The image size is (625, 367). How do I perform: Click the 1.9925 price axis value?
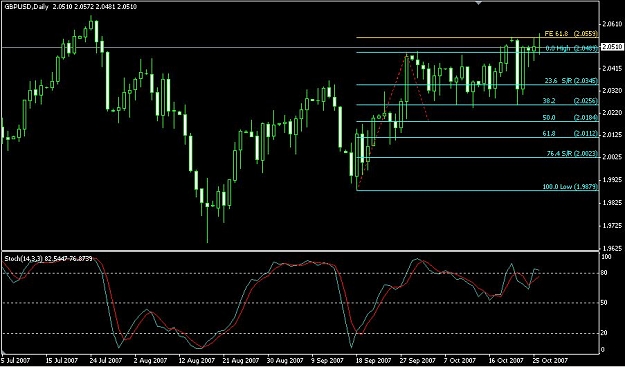click(613, 181)
